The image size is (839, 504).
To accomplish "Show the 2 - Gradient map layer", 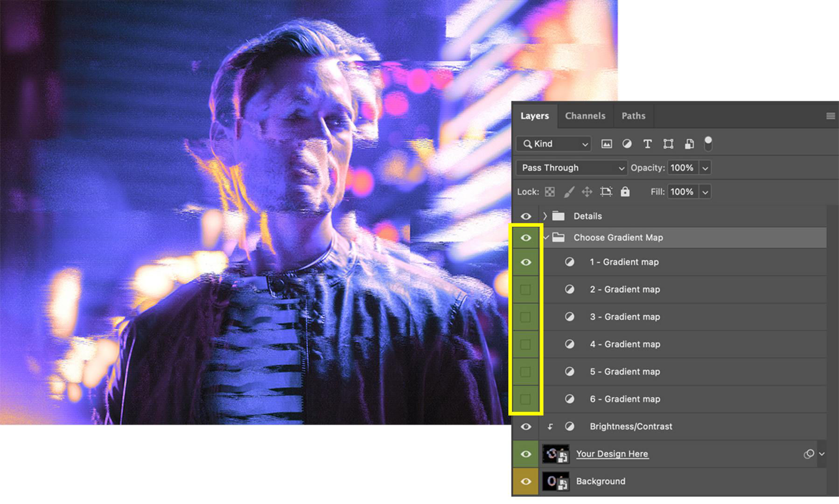I will [x=525, y=289].
